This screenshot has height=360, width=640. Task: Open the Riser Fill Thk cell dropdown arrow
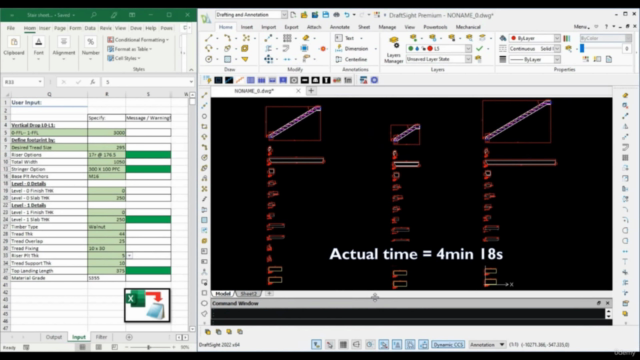129,256
